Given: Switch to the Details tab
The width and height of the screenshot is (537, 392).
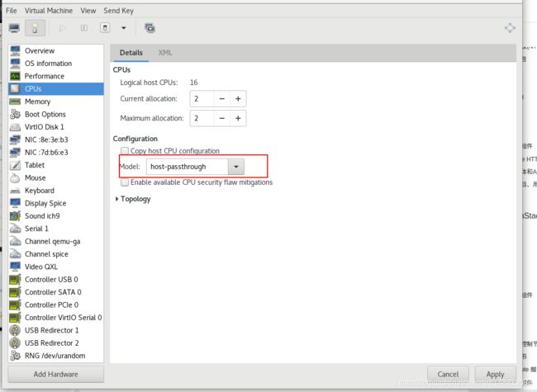Looking at the screenshot, I should pyautogui.click(x=131, y=53).
